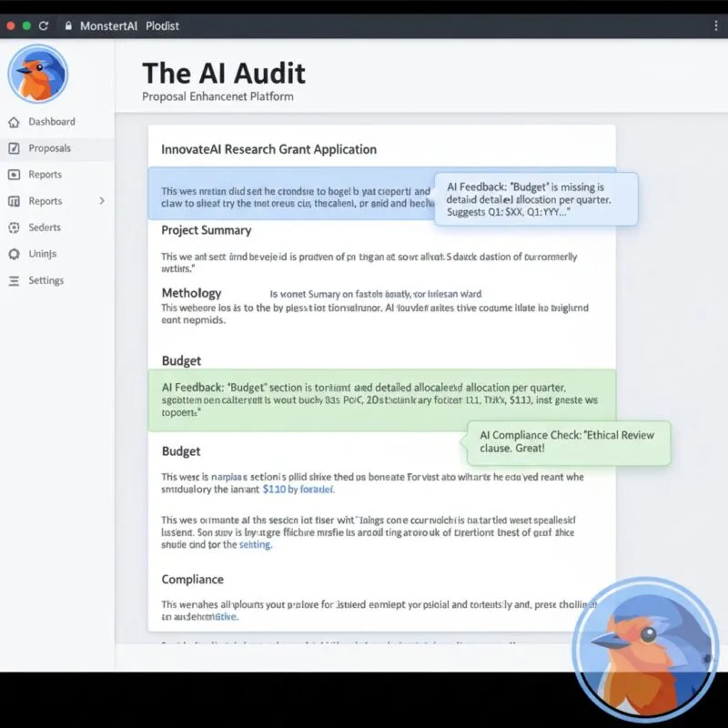The height and width of the screenshot is (728, 728).
Task: Click the padlock icon in address bar
Action: point(69,26)
